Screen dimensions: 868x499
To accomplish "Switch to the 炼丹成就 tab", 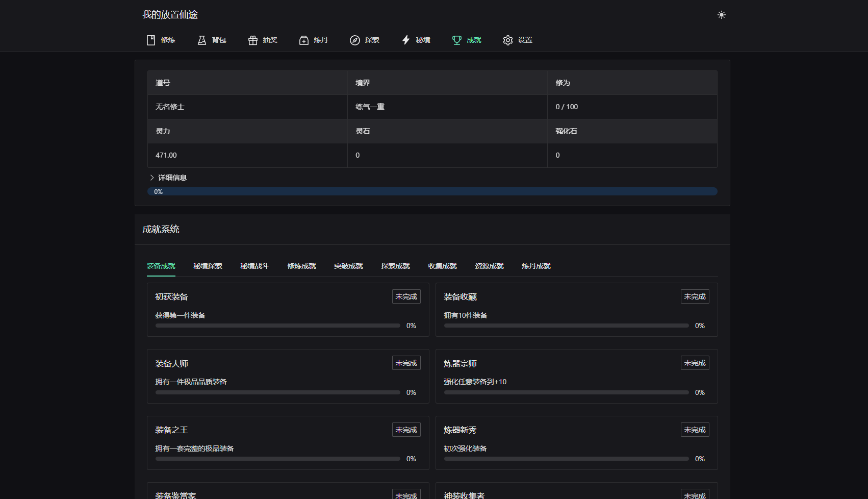I will point(535,266).
